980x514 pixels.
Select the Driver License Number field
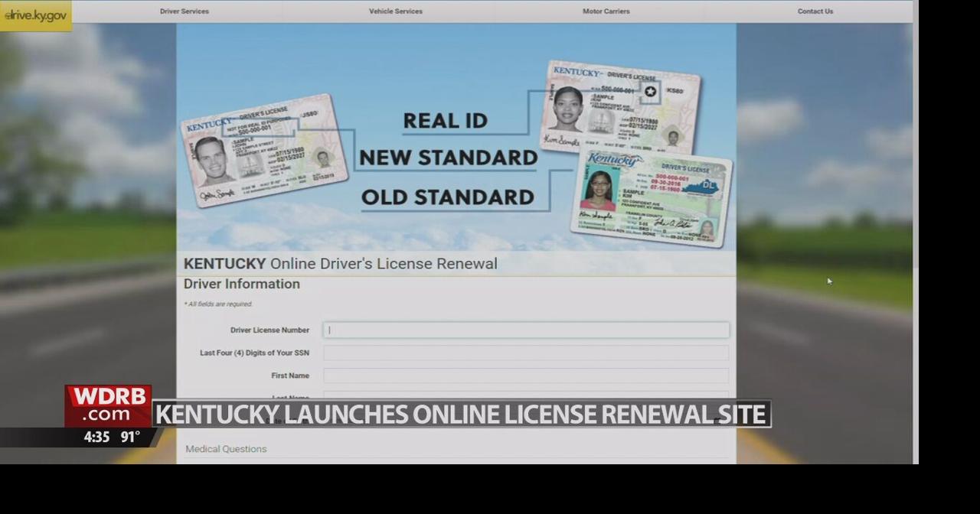[526, 330]
